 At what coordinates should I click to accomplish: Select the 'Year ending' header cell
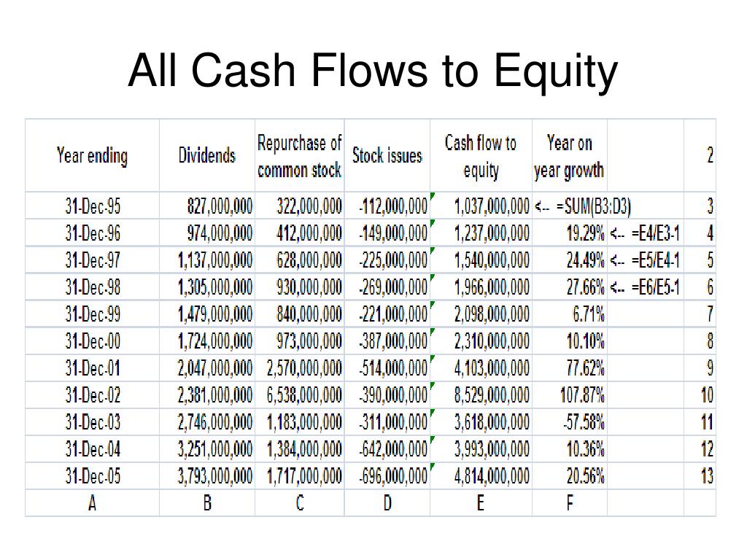tap(92, 156)
